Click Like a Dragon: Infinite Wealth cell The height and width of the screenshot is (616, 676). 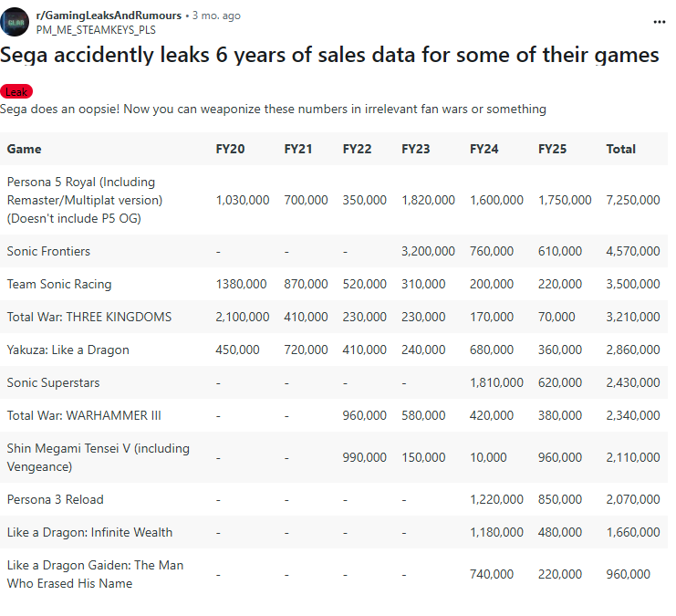tap(89, 532)
